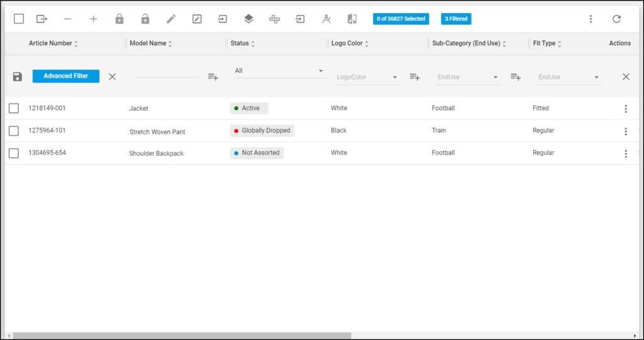Click the Fit Type column header label
Screen dimensions: 644x340
[x=544, y=43]
